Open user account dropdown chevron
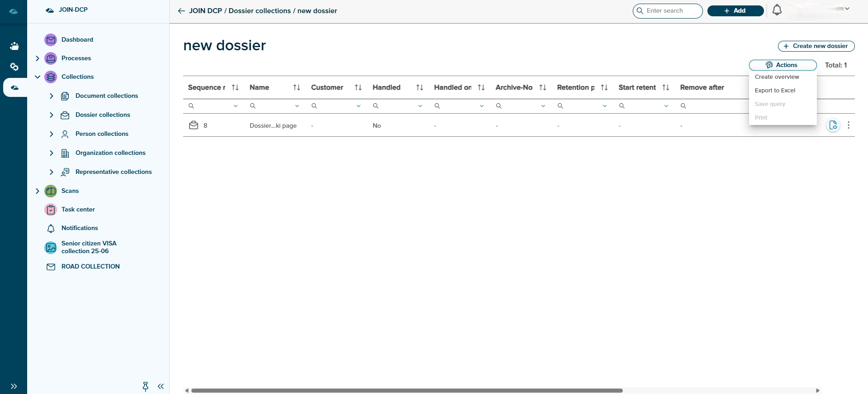This screenshot has width=868, height=394. click(x=847, y=9)
